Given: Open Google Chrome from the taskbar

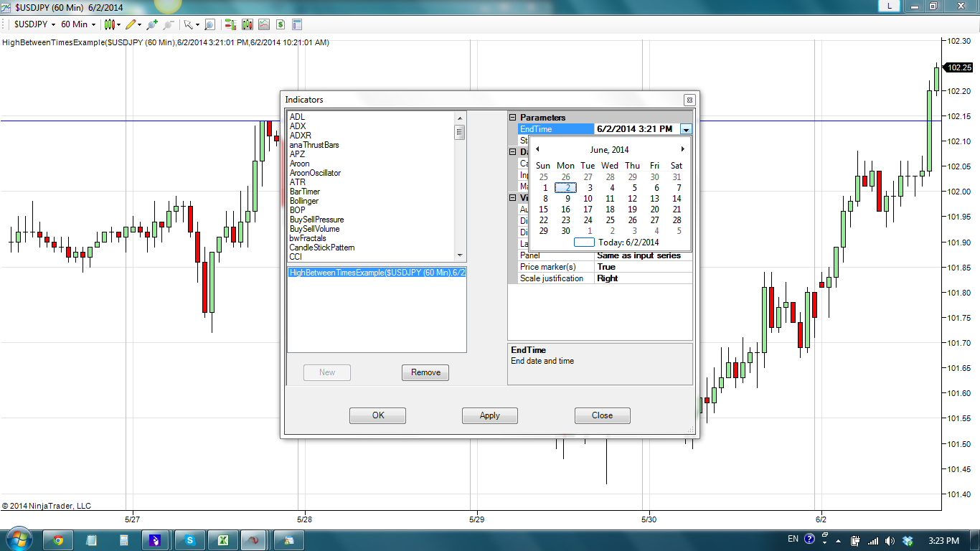Looking at the screenshot, I should (58, 540).
